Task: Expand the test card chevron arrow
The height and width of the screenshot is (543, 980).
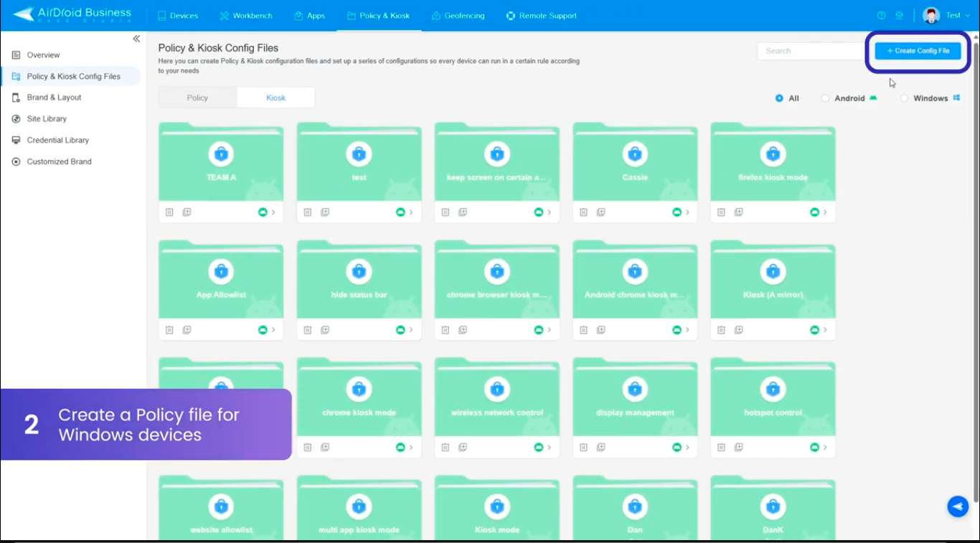Action: tap(411, 212)
